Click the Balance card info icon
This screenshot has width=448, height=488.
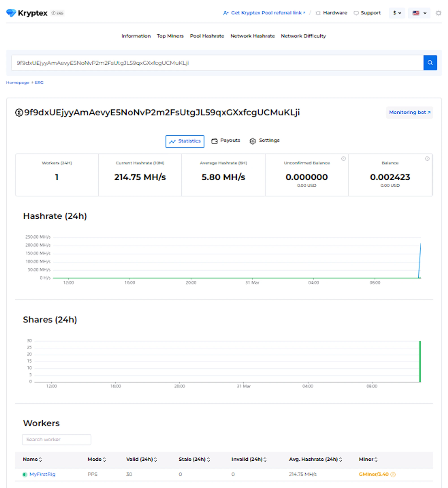pyautogui.click(x=427, y=159)
